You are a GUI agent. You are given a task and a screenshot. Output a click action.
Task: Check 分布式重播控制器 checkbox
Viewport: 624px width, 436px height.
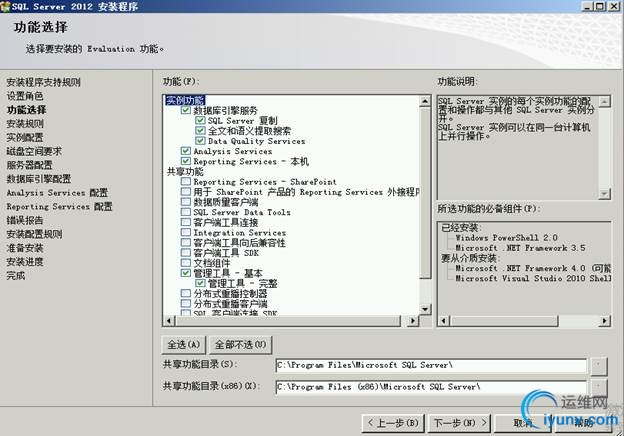point(185,293)
